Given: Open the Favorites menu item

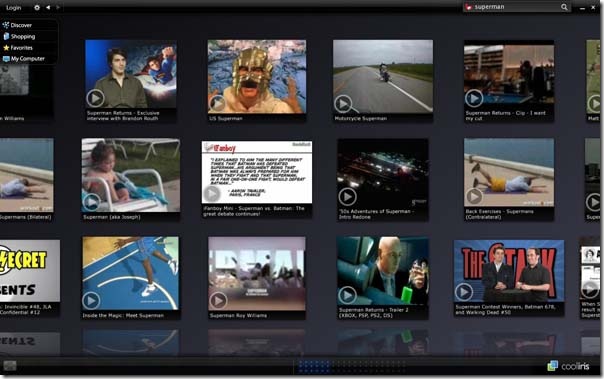Looking at the screenshot, I should (x=18, y=48).
